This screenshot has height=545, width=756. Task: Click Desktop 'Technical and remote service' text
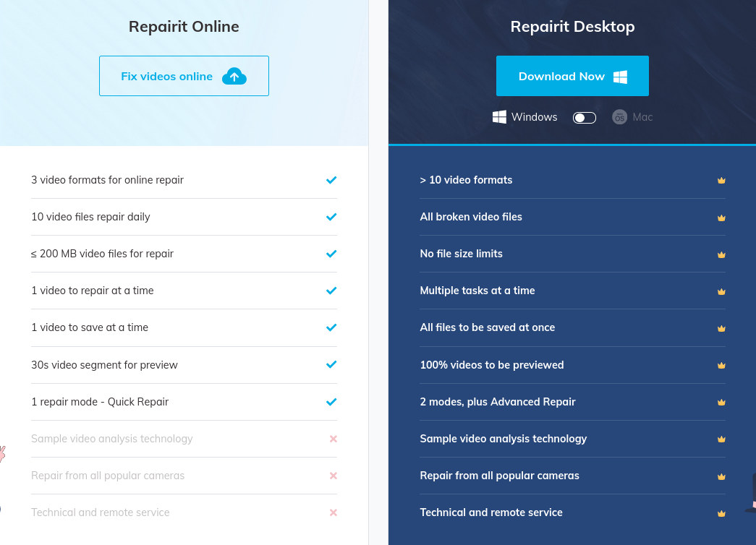click(x=490, y=512)
